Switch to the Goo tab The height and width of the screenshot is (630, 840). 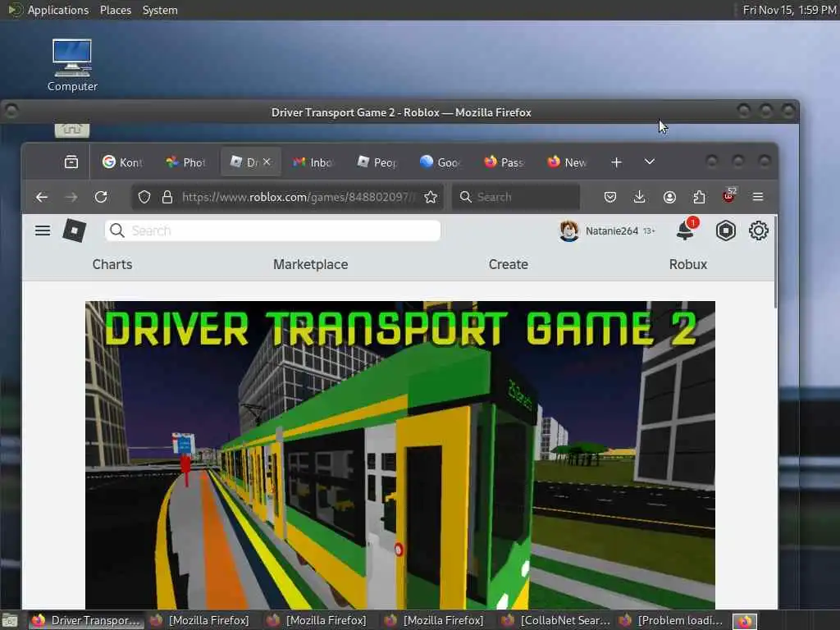pyautogui.click(x=441, y=162)
